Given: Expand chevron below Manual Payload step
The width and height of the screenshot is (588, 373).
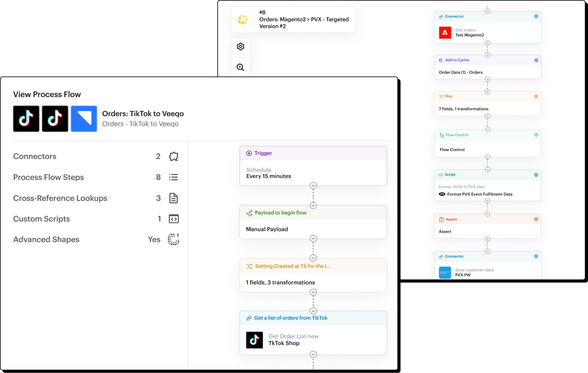Looking at the screenshot, I should coord(313,239).
